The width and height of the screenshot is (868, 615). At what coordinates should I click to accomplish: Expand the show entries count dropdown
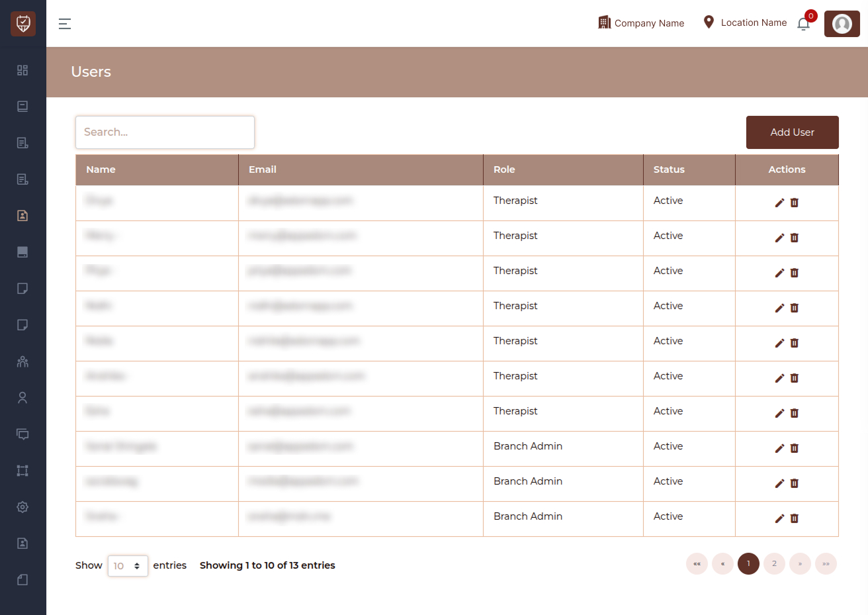pos(128,566)
